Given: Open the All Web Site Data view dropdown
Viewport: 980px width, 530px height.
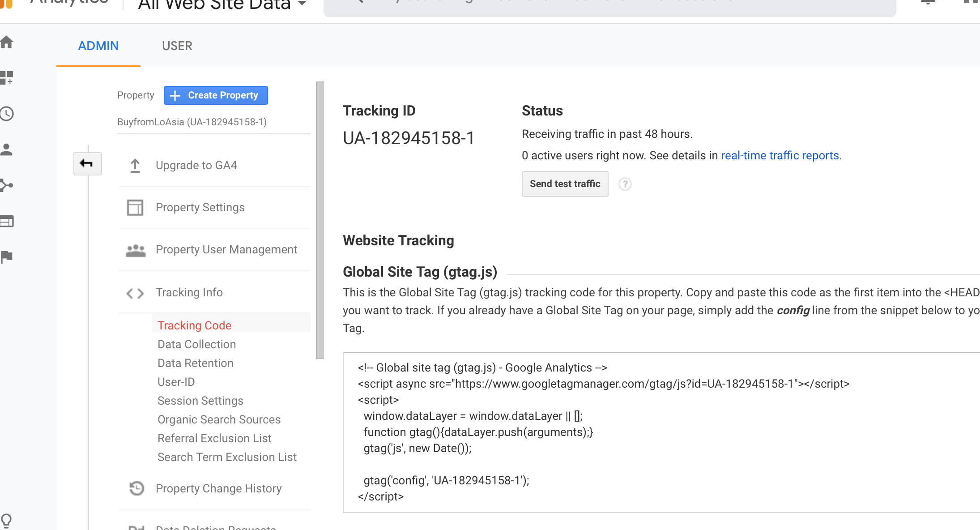Looking at the screenshot, I should pos(222,5).
